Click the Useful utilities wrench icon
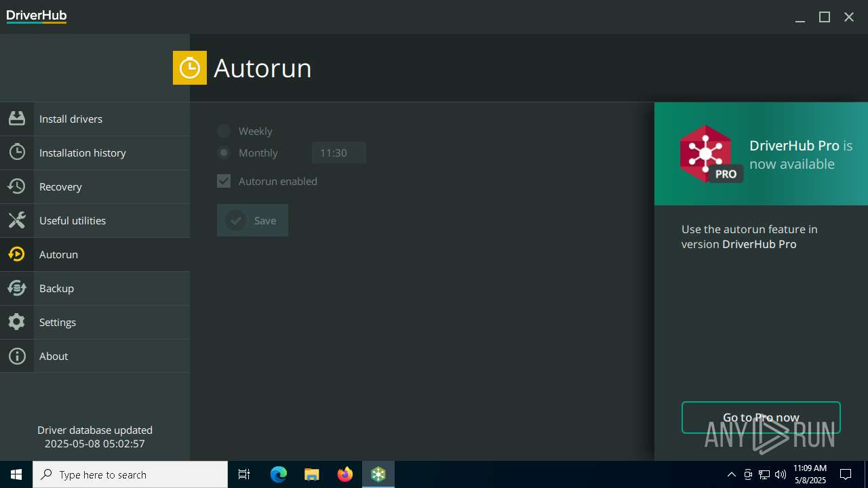The height and width of the screenshot is (488, 868). pos(17,220)
